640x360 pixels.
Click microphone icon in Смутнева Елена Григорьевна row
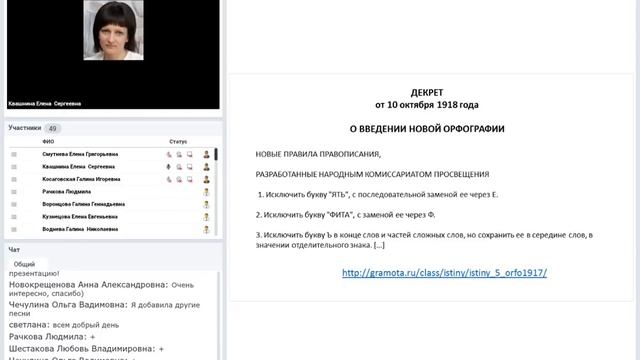point(169,155)
